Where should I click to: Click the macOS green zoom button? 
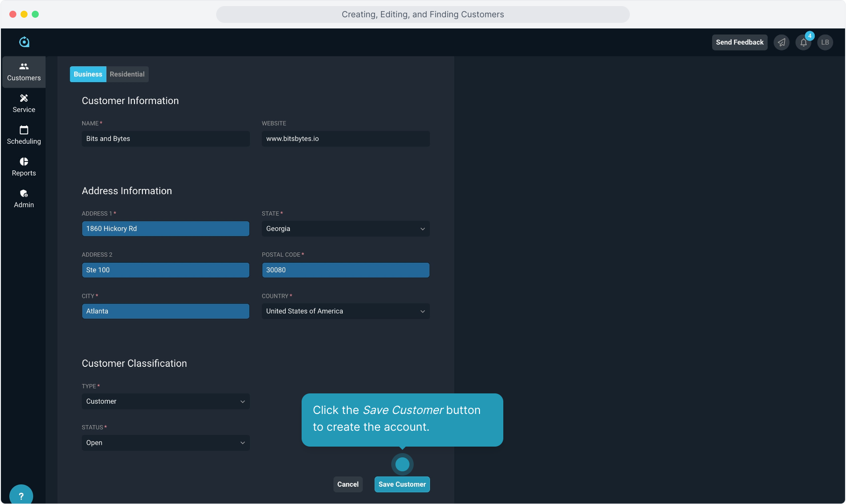35,14
